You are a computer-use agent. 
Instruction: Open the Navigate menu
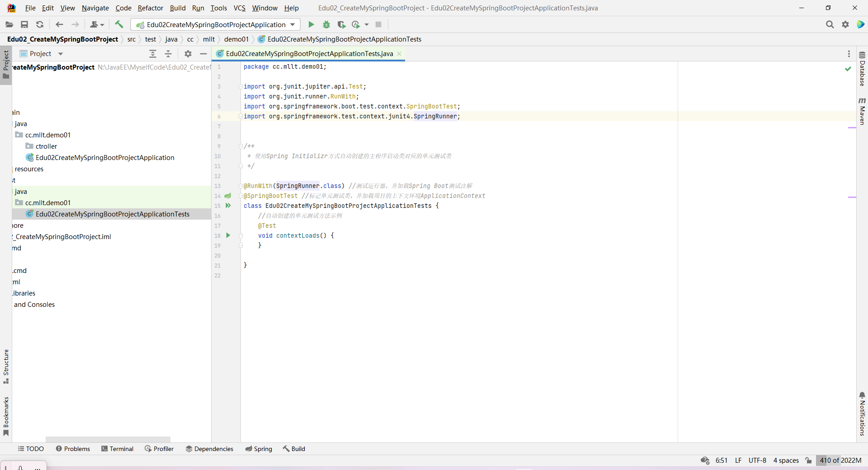click(95, 8)
